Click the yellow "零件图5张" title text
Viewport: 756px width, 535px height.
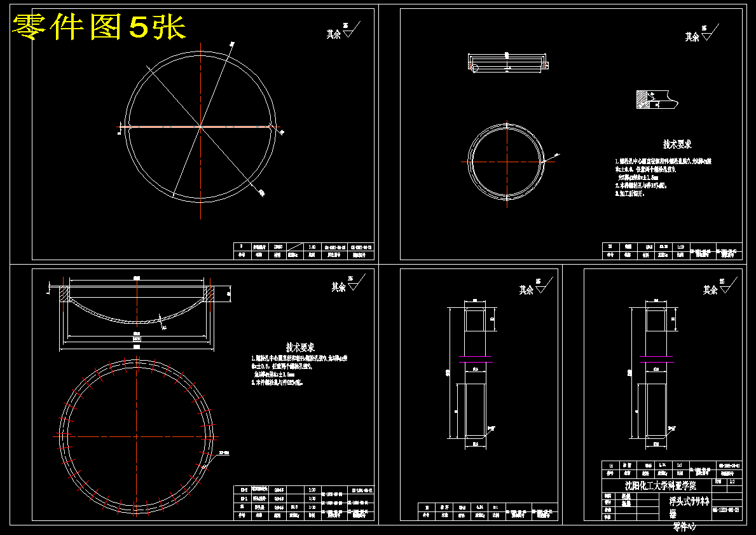99,27
